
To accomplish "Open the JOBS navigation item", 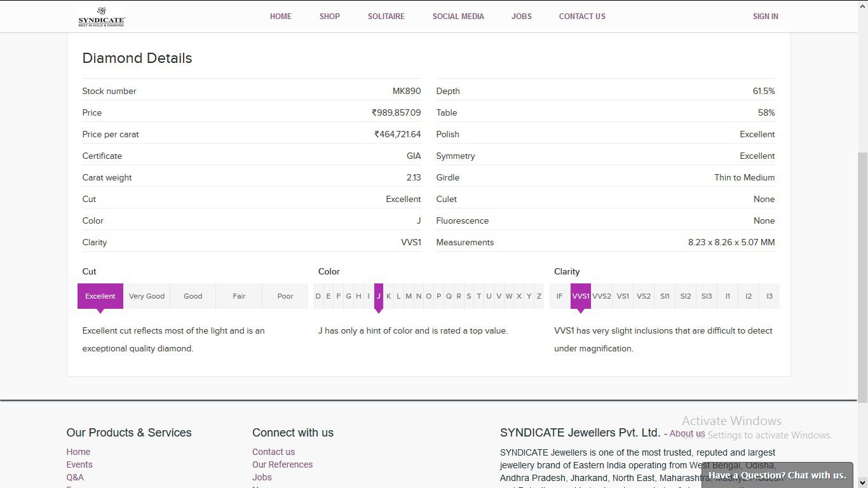I will click(521, 17).
